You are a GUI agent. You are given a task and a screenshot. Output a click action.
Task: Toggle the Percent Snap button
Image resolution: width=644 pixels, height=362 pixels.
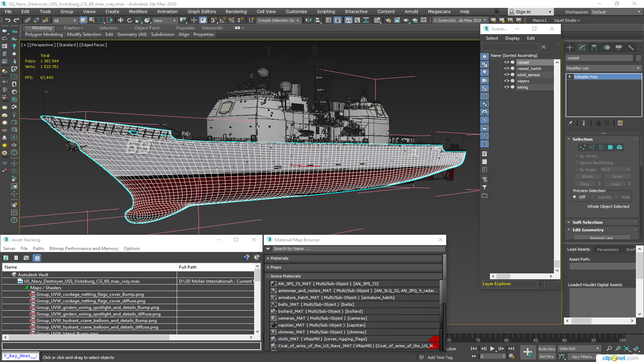[x=231, y=20]
